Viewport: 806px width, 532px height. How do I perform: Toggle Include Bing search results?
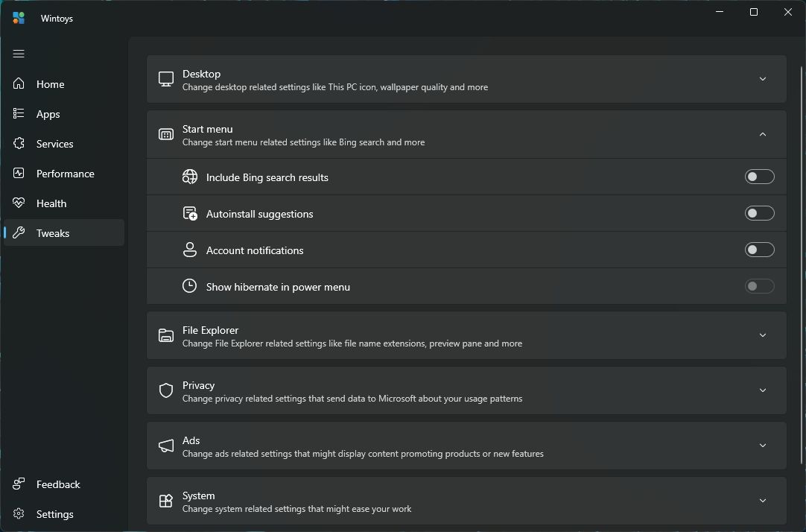759,177
